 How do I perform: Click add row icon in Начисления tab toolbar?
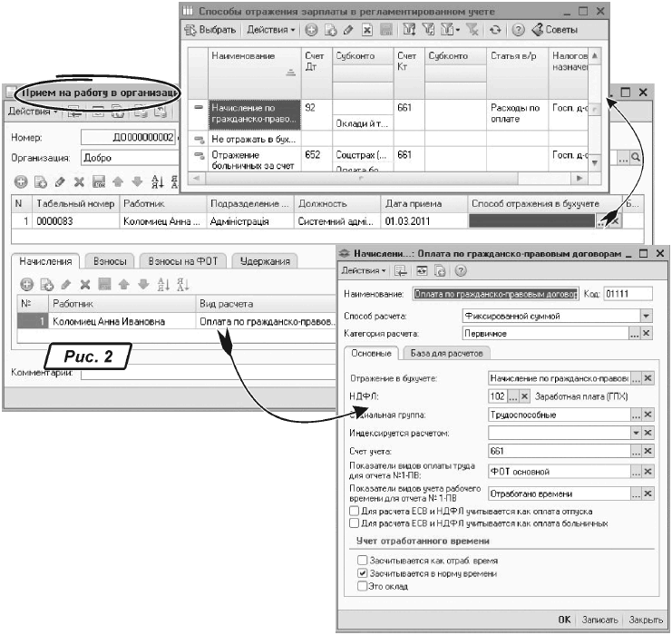coord(26,284)
